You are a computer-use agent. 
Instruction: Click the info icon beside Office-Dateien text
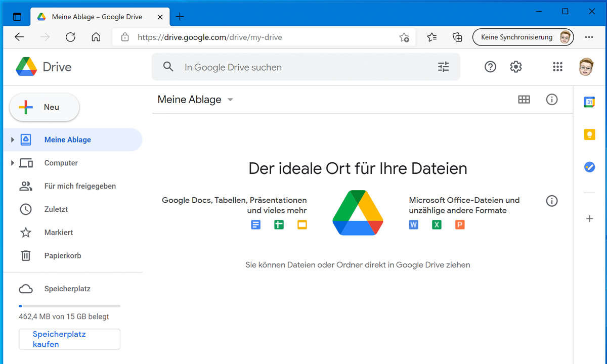tap(552, 201)
